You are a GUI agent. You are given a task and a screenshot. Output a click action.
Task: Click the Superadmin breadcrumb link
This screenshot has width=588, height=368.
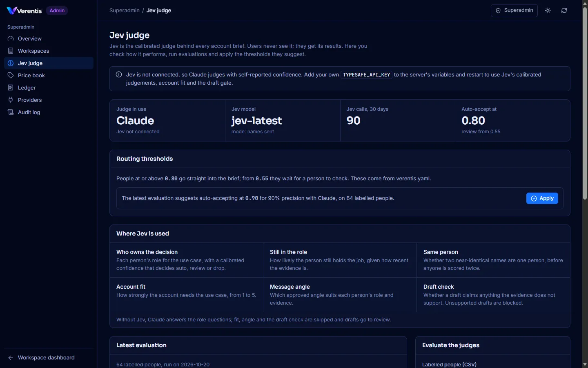click(x=125, y=11)
